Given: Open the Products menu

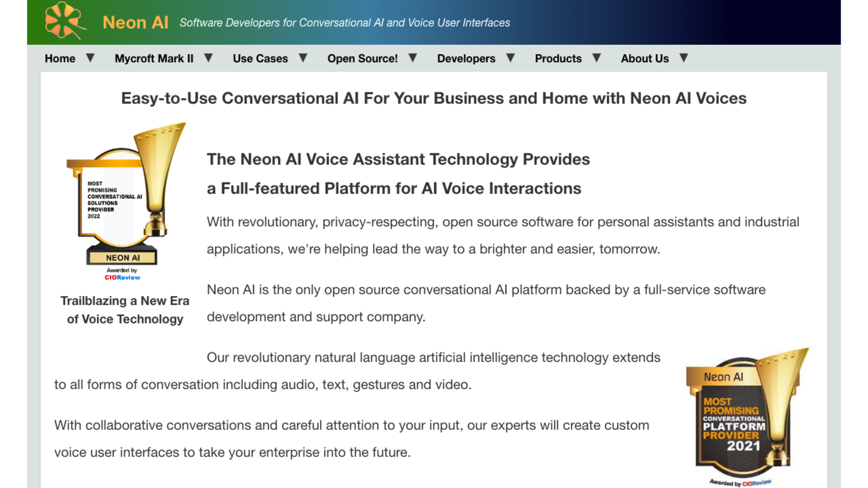Looking at the screenshot, I should pyautogui.click(x=558, y=59).
